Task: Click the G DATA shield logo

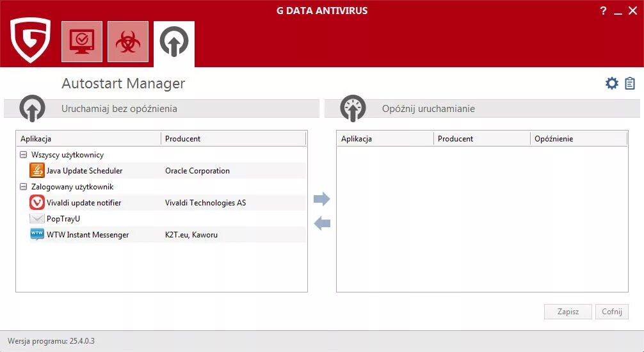Action: pyautogui.click(x=31, y=40)
